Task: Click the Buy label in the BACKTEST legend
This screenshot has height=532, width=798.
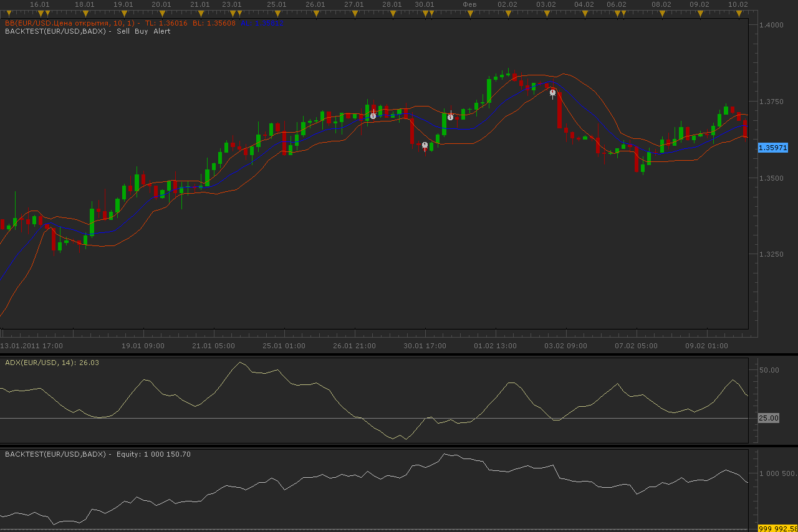Action: pyautogui.click(x=141, y=31)
